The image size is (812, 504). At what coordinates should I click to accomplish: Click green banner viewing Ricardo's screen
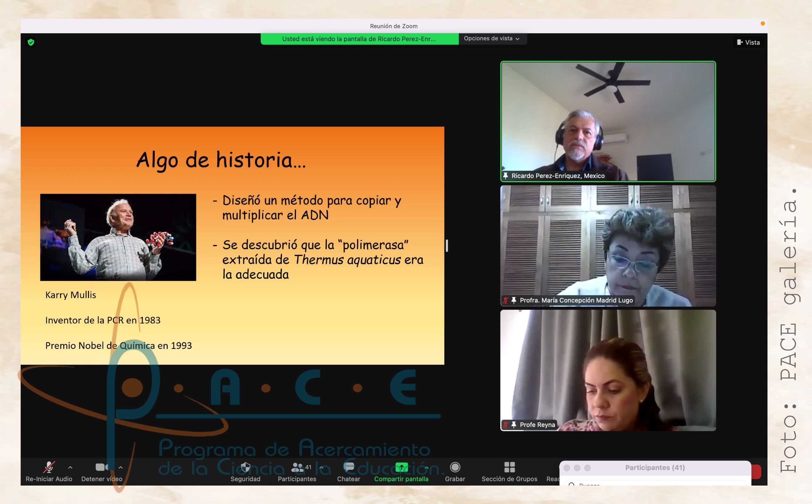(359, 39)
